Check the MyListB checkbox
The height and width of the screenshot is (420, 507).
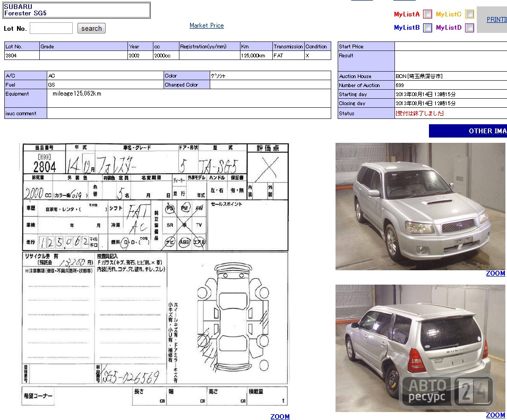pos(427,28)
